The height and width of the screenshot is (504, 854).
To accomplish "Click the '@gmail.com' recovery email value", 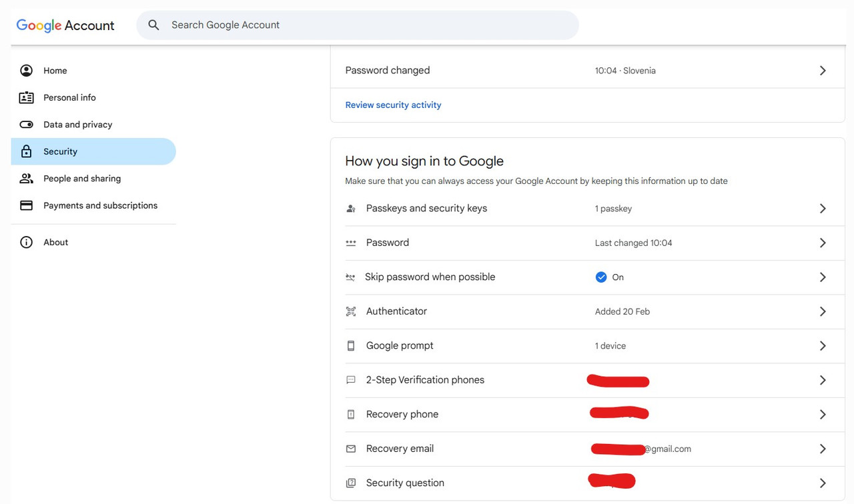I will click(x=667, y=449).
